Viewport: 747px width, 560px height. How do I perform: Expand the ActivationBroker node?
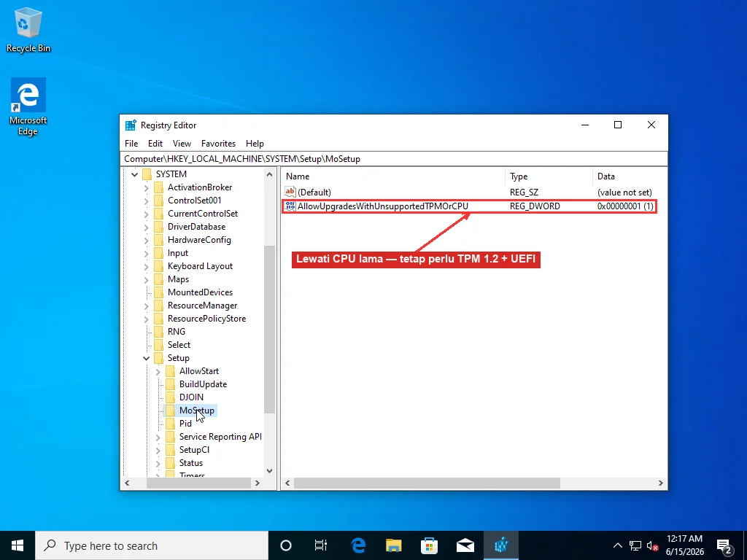pos(146,188)
